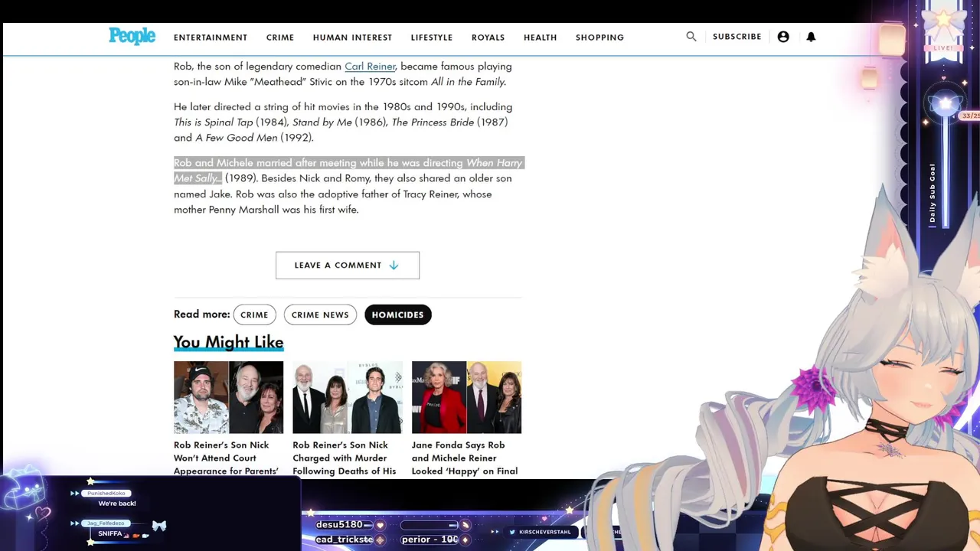The width and height of the screenshot is (980, 551).
Task: Open thumbnail of Nick court appearance article
Action: click(x=228, y=397)
